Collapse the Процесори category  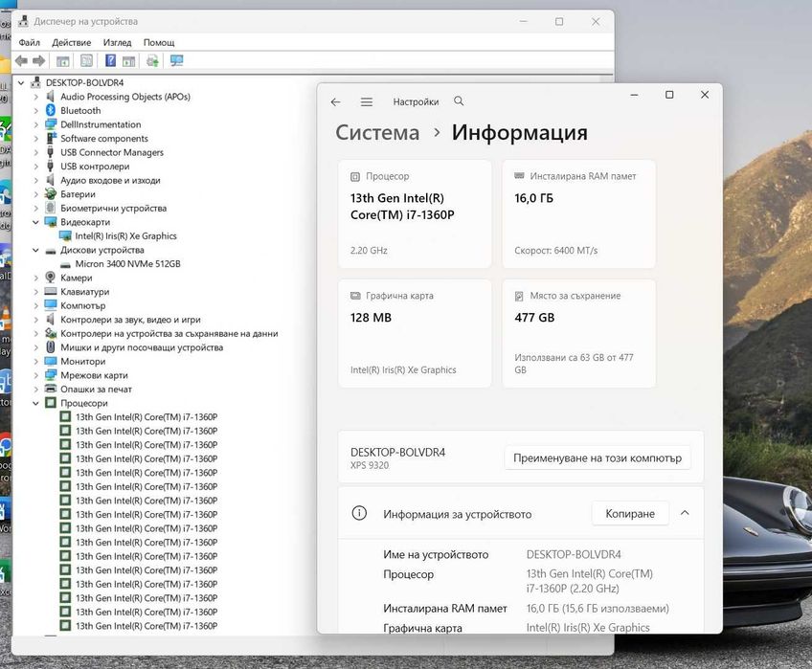click(x=35, y=403)
